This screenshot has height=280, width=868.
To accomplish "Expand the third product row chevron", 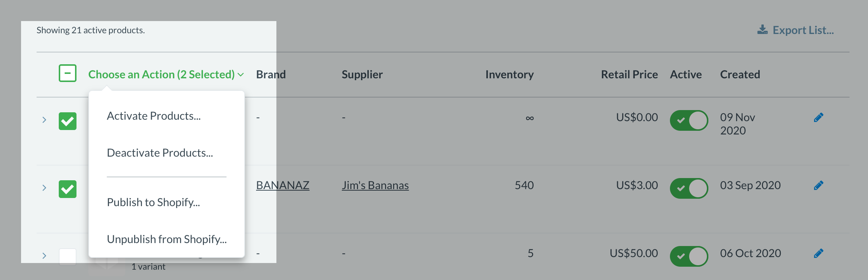I will (44, 256).
